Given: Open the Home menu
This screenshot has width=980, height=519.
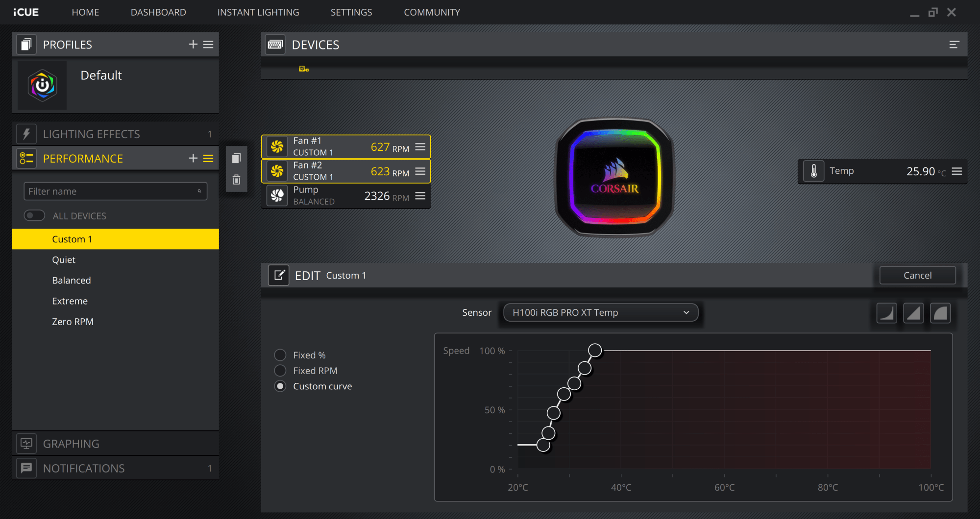Looking at the screenshot, I should click(x=85, y=12).
